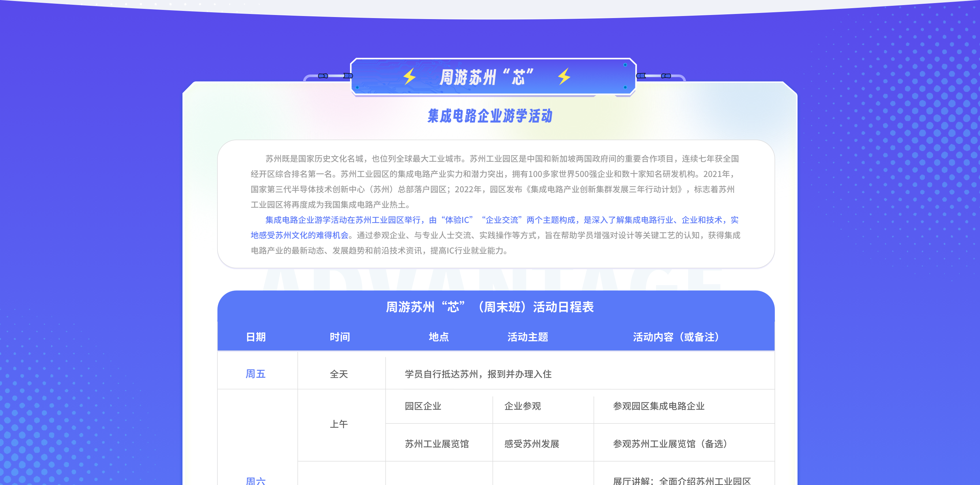Click the banner title 周游苏州"芯"
The image size is (980, 485).
[487, 77]
